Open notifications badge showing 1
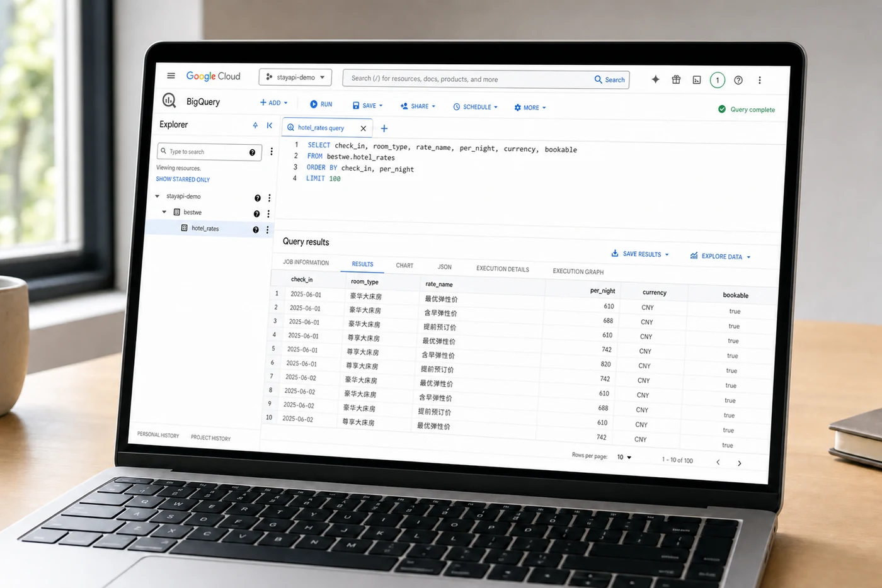This screenshot has width=882, height=588. [x=718, y=80]
